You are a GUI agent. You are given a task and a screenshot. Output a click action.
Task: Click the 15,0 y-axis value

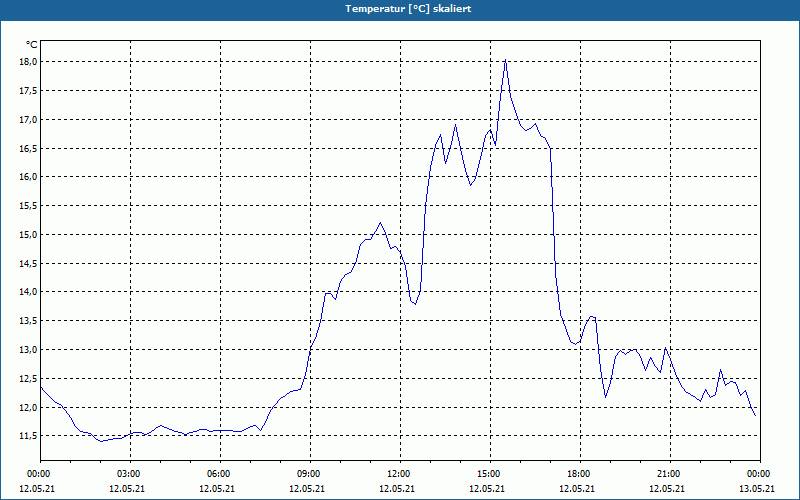[x=29, y=235]
